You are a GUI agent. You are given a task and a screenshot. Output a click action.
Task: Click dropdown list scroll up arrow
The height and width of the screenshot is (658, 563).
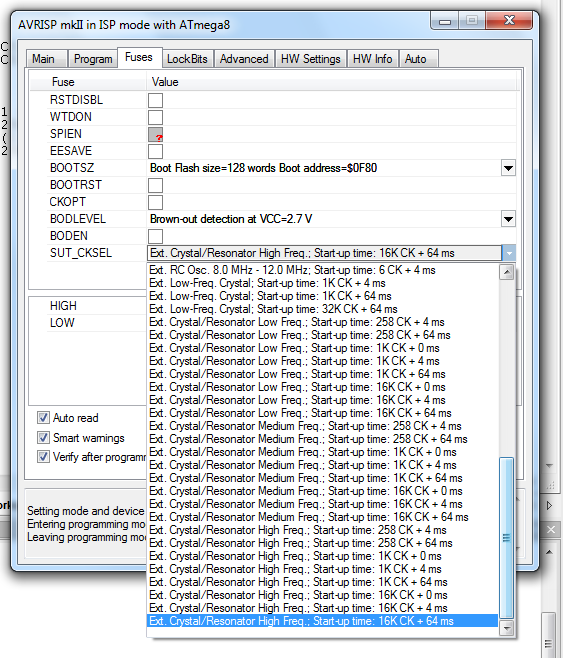(x=507, y=272)
